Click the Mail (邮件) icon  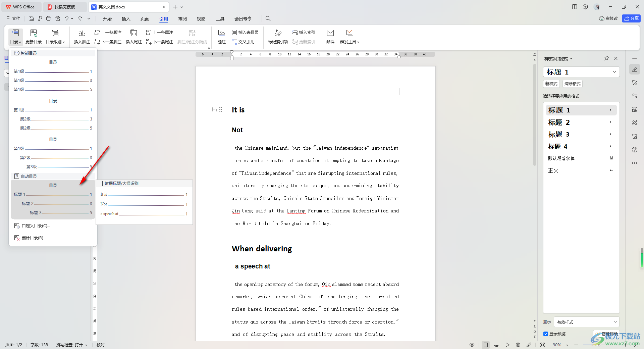[x=330, y=37]
